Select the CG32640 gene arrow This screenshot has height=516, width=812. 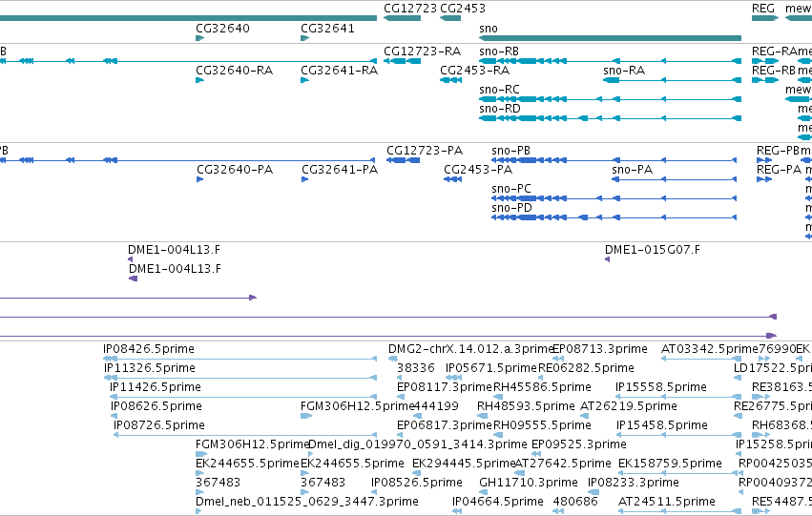click(199, 38)
